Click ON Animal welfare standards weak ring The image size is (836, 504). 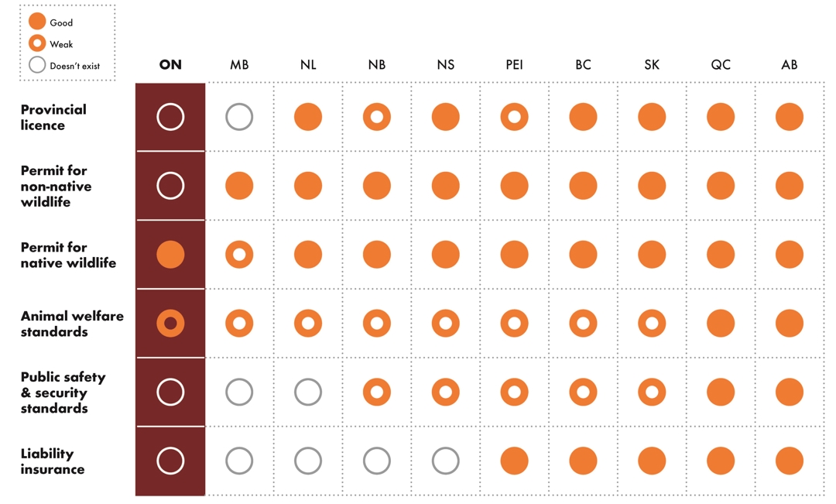pos(170,323)
